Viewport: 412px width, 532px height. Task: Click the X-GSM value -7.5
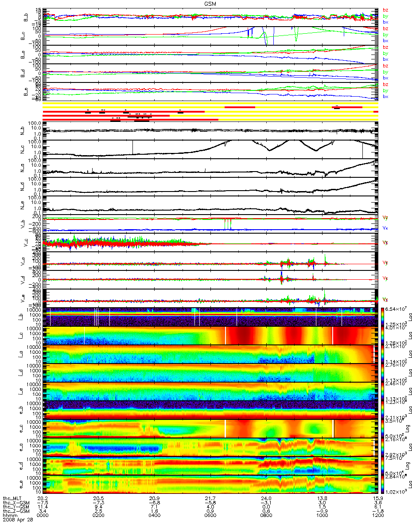pos(43,503)
